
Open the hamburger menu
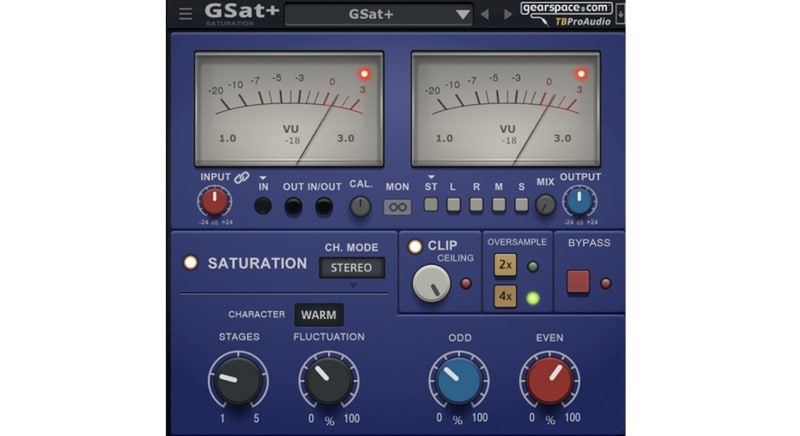[185, 14]
